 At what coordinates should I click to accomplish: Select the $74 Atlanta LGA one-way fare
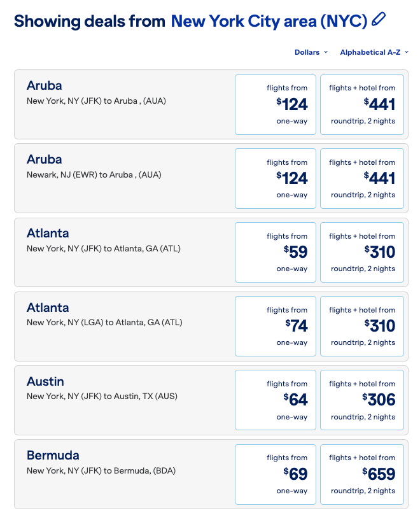click(275, 326)
